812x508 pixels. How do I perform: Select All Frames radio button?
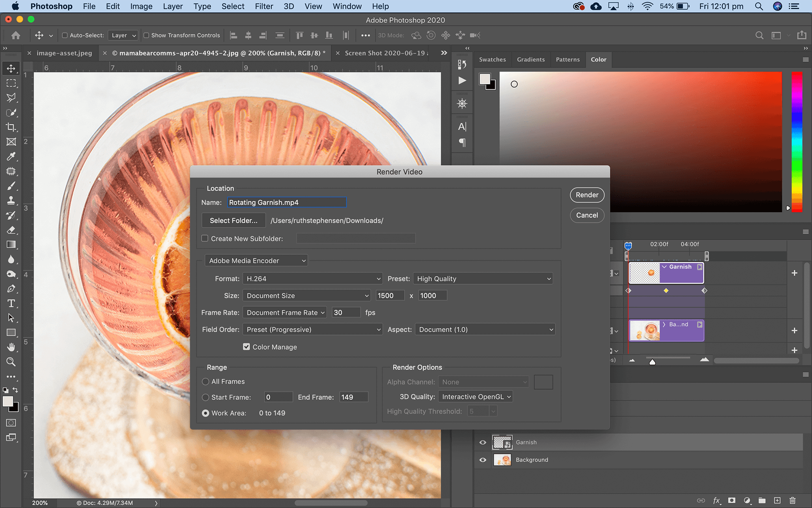(205, 382)
